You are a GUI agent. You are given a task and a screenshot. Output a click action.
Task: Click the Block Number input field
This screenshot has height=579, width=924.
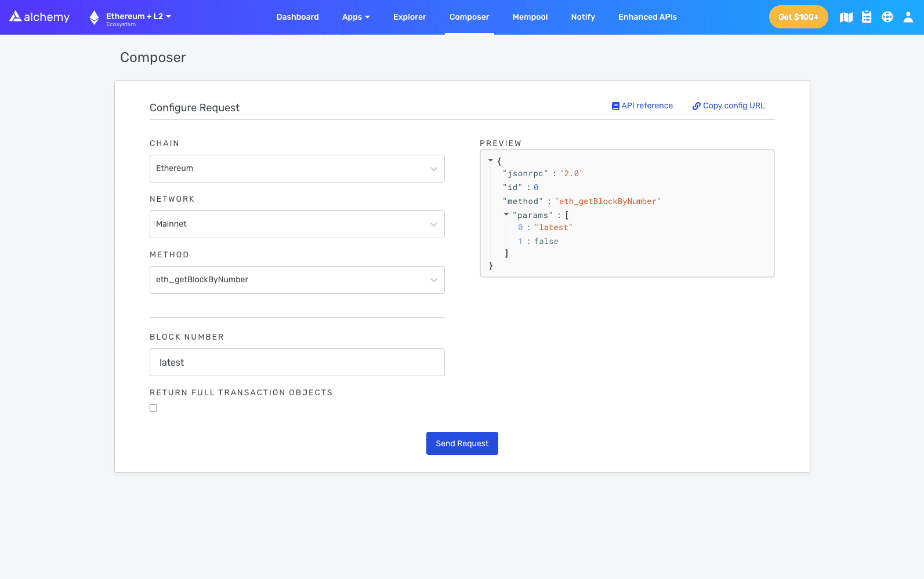pos(297,362)
